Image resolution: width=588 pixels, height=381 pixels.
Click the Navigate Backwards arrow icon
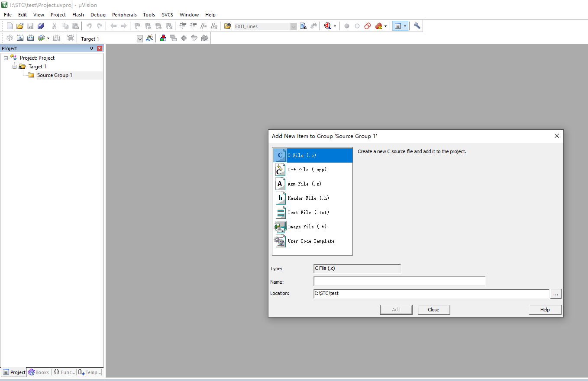[113, 26]
